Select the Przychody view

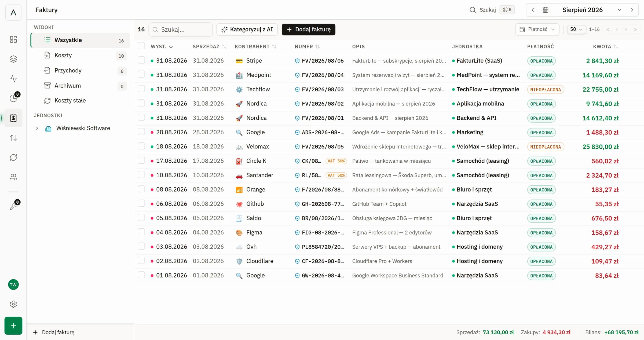click(x=80, y=71)
